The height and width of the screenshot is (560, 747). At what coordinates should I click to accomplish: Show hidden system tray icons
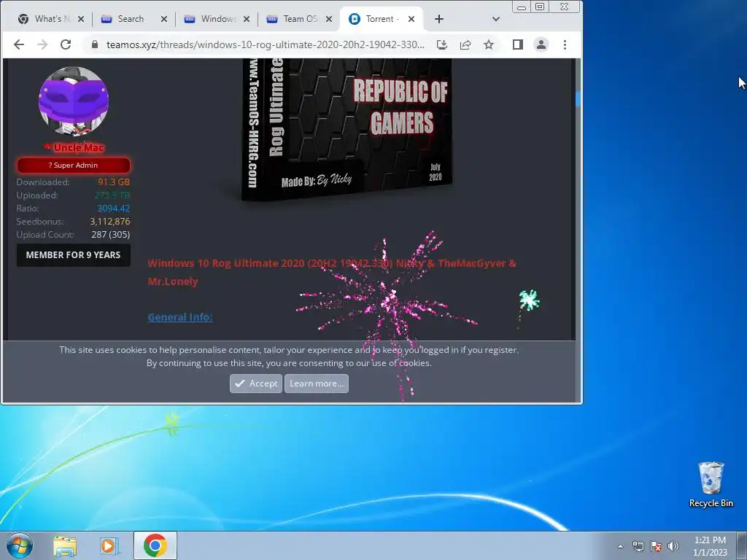620,546
